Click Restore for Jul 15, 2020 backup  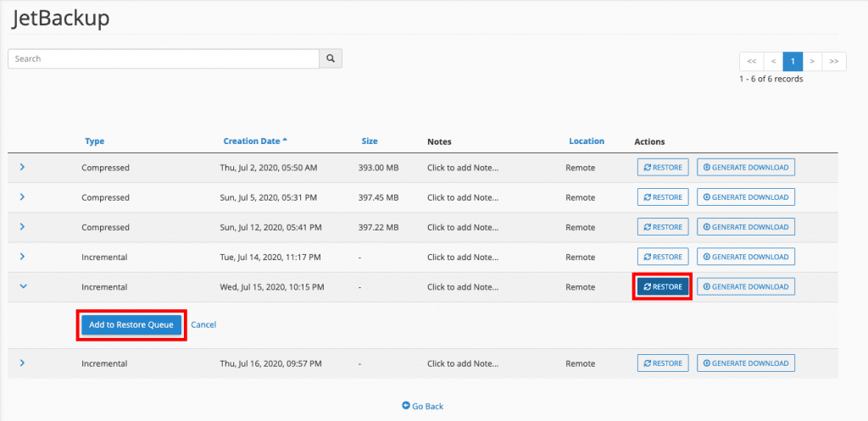(x=663, y=286)
